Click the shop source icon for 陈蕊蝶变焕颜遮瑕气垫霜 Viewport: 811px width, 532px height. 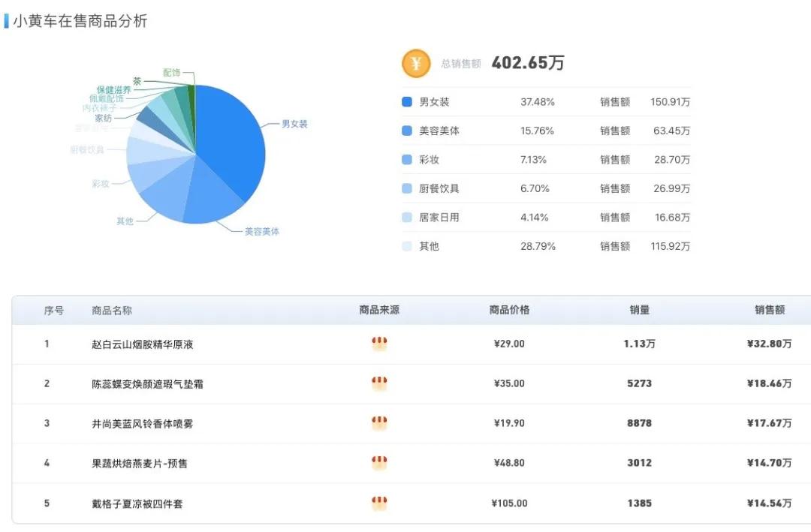point(379,383)
